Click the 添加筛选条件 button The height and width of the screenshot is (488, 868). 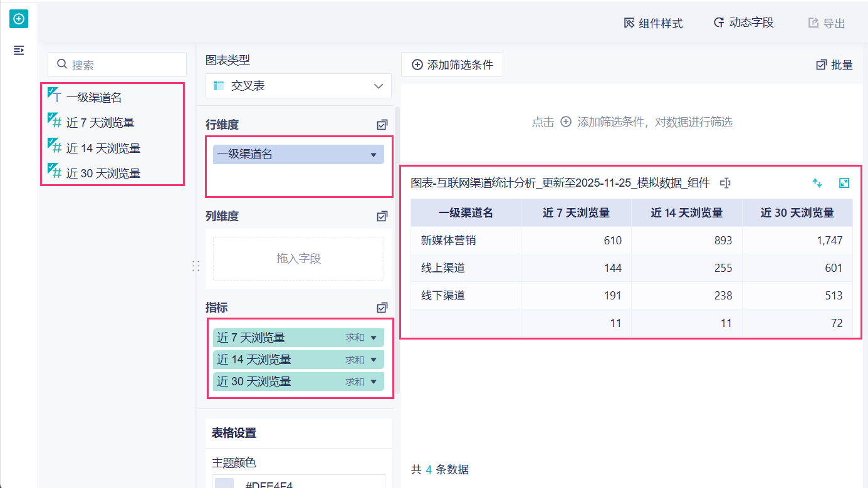point(452,65)
